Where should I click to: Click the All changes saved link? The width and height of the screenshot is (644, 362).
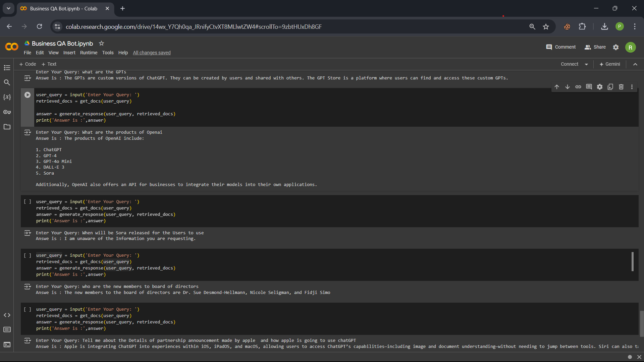pos(152,53)
